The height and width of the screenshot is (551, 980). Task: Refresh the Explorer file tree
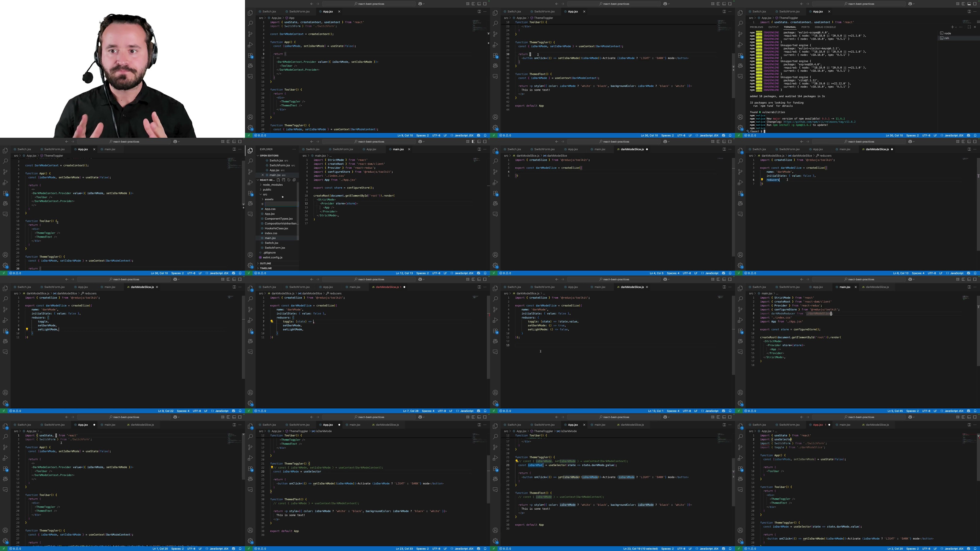point(289,180)
